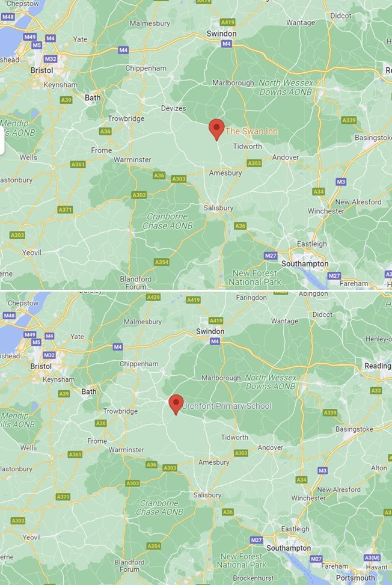
Task: Select the Salisbury city label on top map
Action: pos(218,208)
